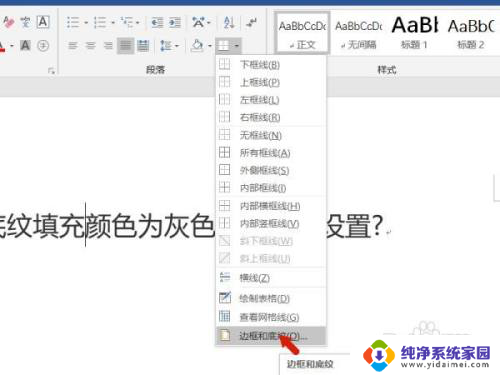Apply the 无间隔 style
The image size is (500, 375).
[359, 33]
